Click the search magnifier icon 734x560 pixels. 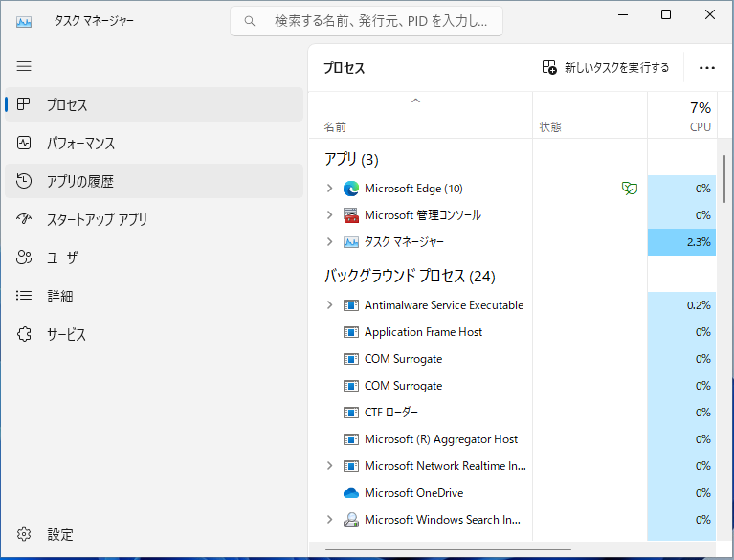click(x=250, y=21)
